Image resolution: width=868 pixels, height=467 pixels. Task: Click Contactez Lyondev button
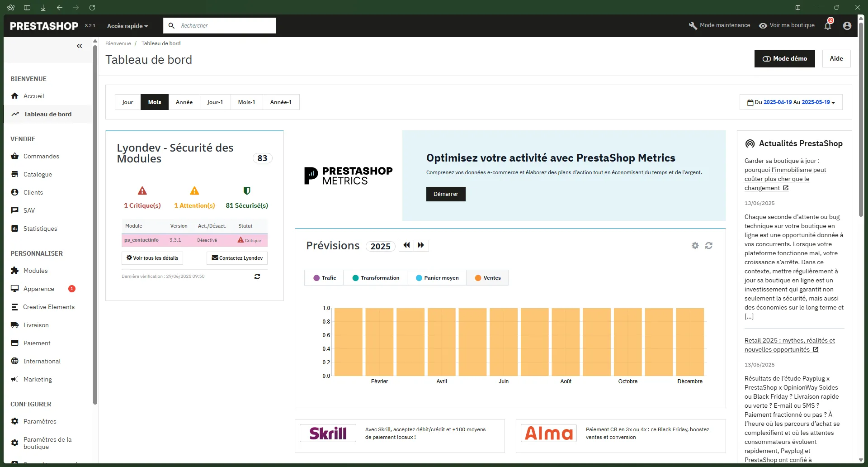[237, 258]
